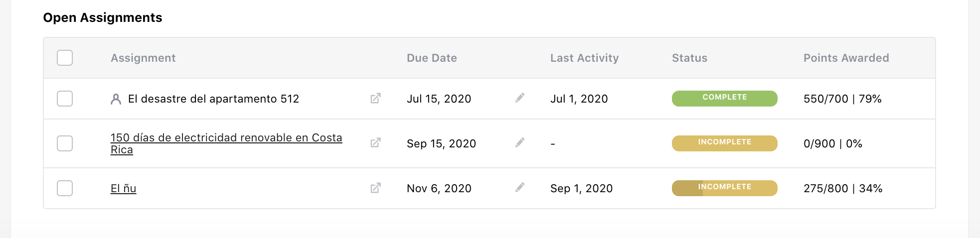Edit due date Jul 15, 2020
The width and height of the screenshot is (980, 238).
click(x=520, y=98)
